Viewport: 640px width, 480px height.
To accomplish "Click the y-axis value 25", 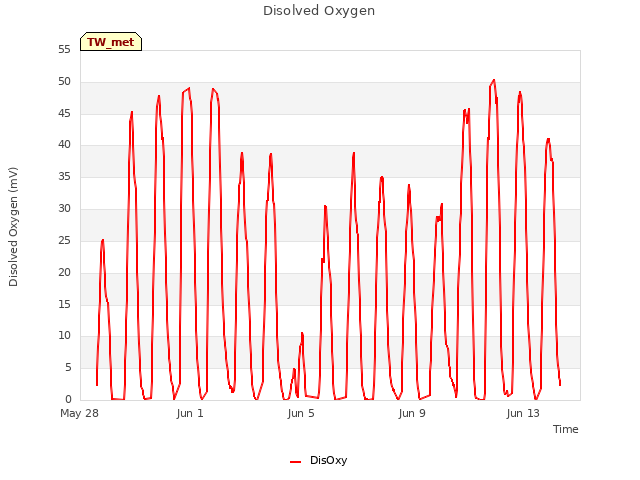I will (64, 240).
